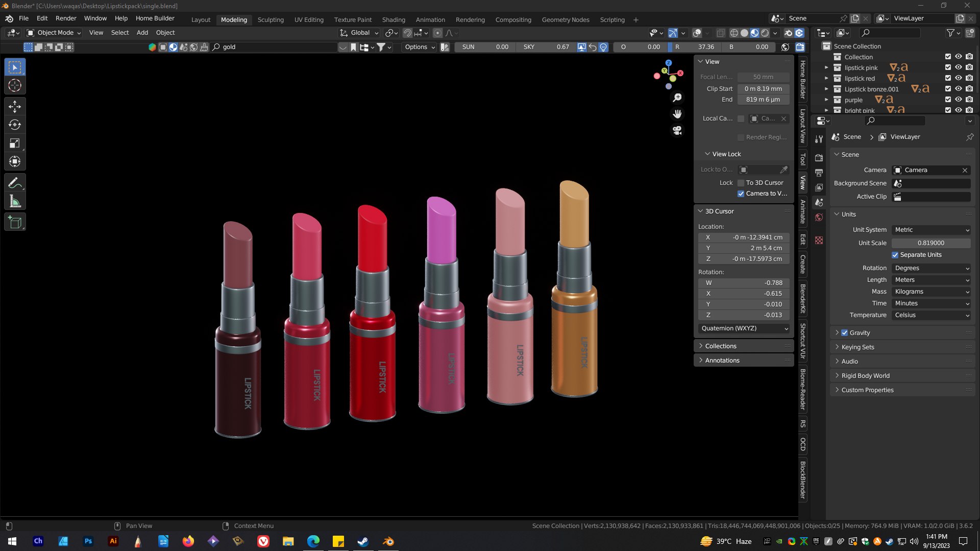Clear the Camera field with X
This screenshot has width=980, height=551.
[x=965, y=170]
